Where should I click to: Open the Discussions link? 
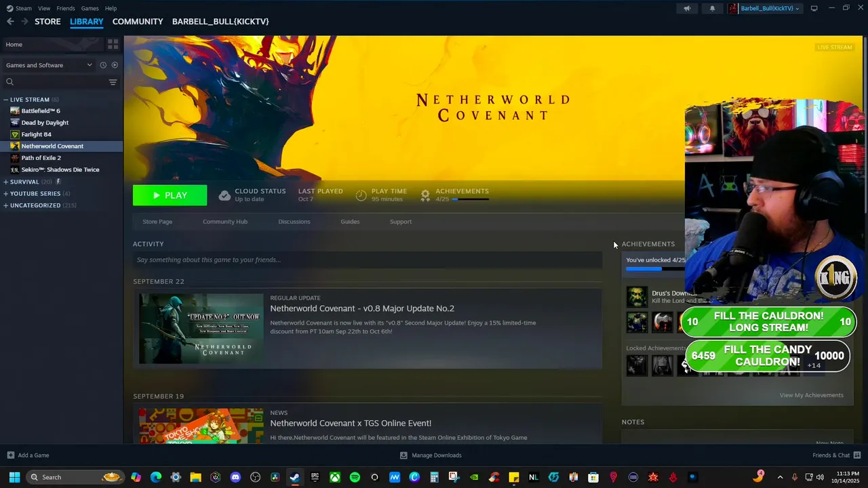[x=294, y=222]
